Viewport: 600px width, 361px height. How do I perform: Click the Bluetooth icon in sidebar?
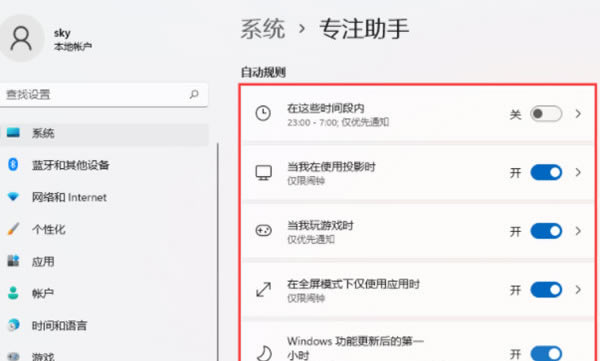13,165
